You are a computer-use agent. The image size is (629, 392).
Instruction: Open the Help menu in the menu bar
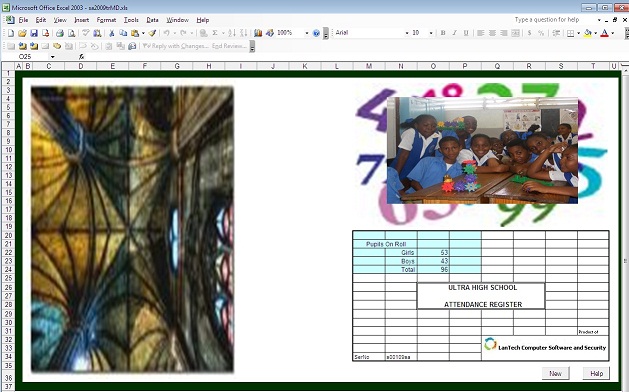click(x=203, y=20)
